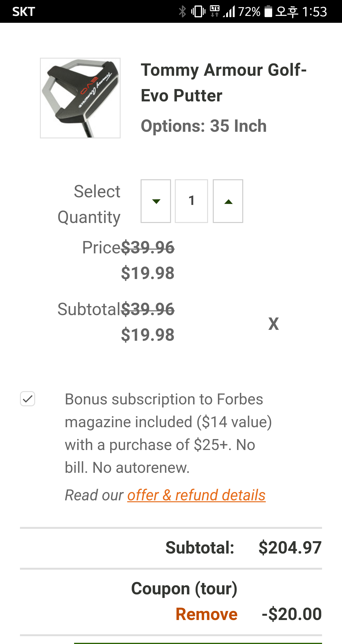Screen dimensions: 342x644
Task: Tap the SKT carrier label
Action: tap(24, 11)
